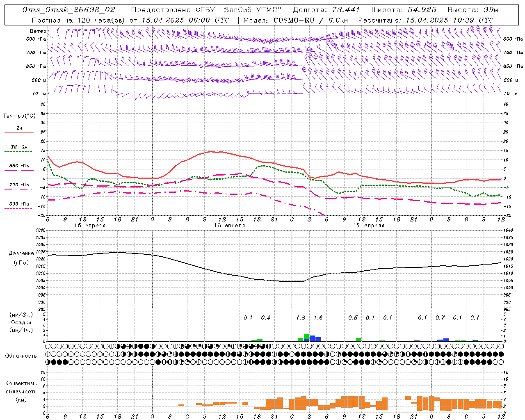Select the (мм/3ч.) precipitation unit label

click(x=21, y=315)
